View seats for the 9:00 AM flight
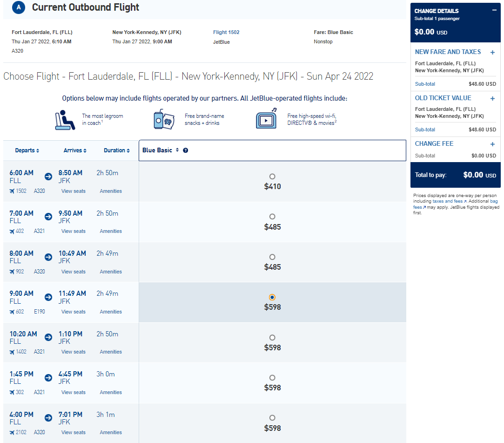This screenshot has height=443, width=504. [x=73, y=312]
